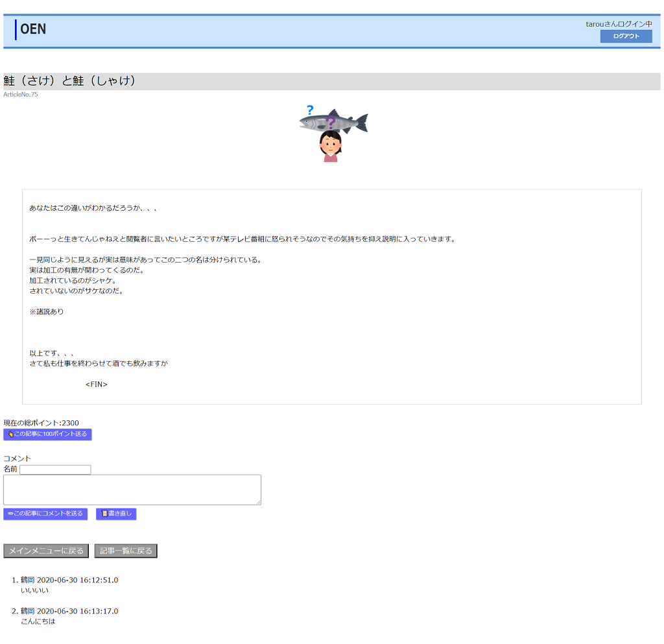Click the ArticleNo.75 label
The width and height of the screenshot is (664, 644).
click(x=21, y=95)
